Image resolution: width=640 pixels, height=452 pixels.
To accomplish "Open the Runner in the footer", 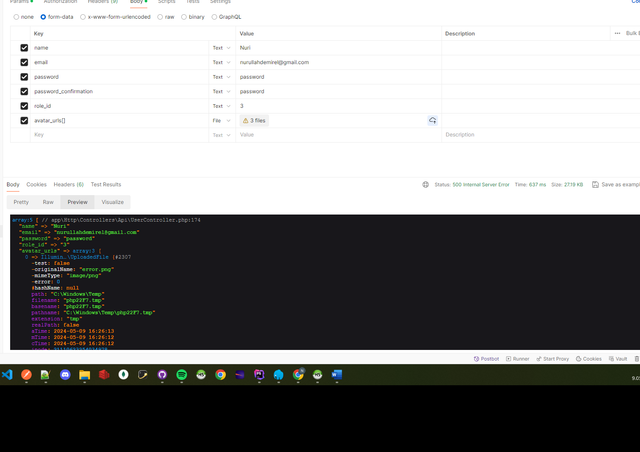I will (x=518, y=359).
